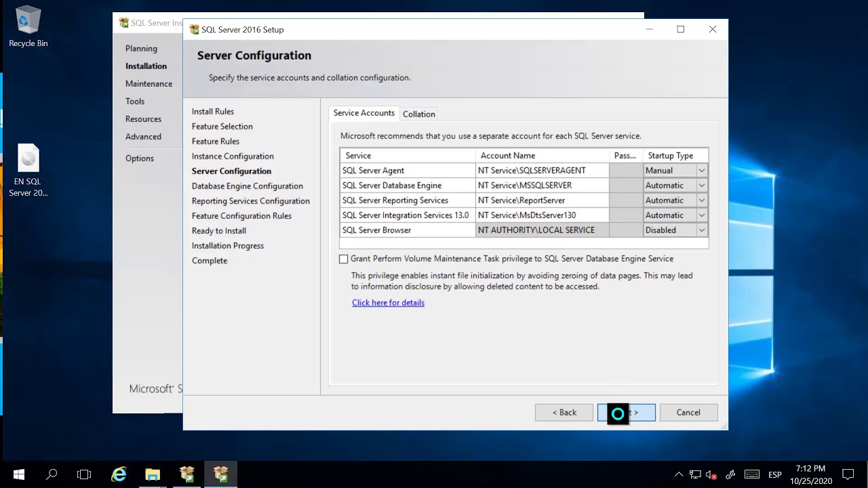This screenshot has height=488, width=868.
Task: Open Startup Type dropdown for SQL Server Reporting Services
Action: click(702, 201)
